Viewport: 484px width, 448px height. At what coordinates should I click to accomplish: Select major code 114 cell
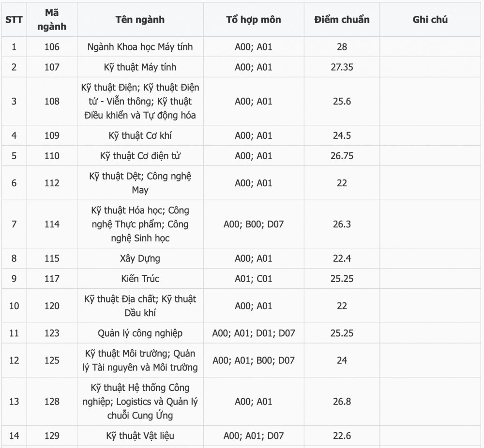[x=52, y=224]
